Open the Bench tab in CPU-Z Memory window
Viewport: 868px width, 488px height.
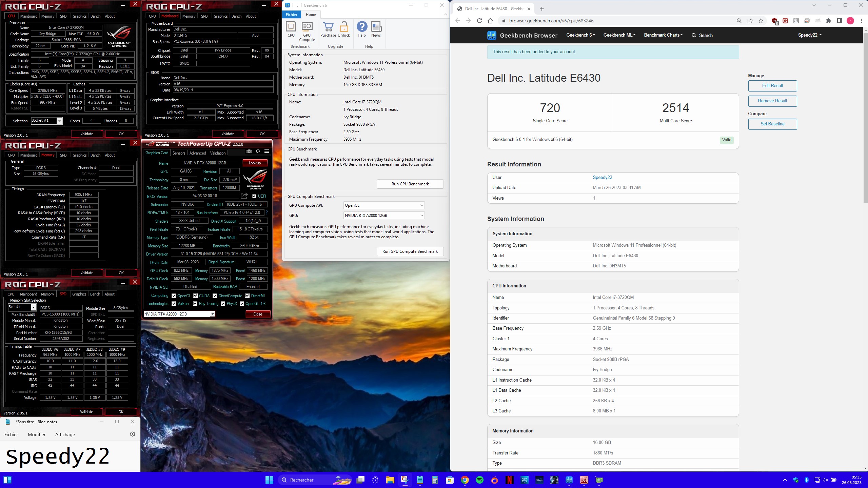[95, 155]
